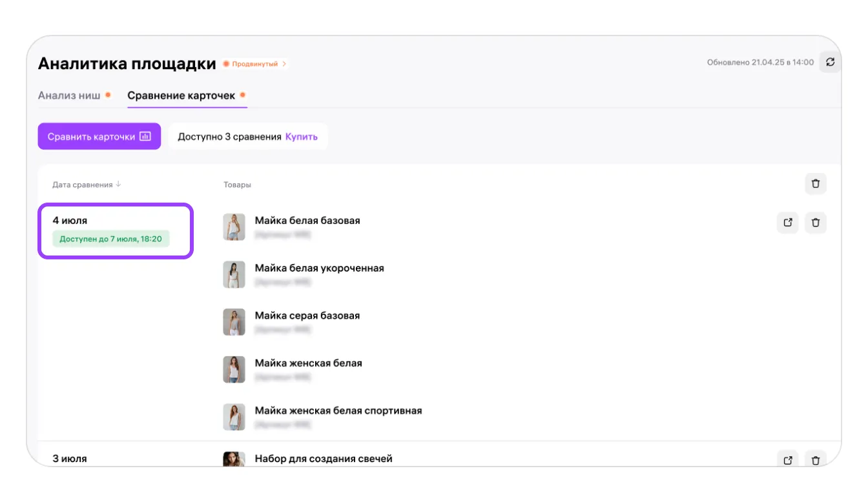
Task: Click the Купить link
Action: [302, 137]
